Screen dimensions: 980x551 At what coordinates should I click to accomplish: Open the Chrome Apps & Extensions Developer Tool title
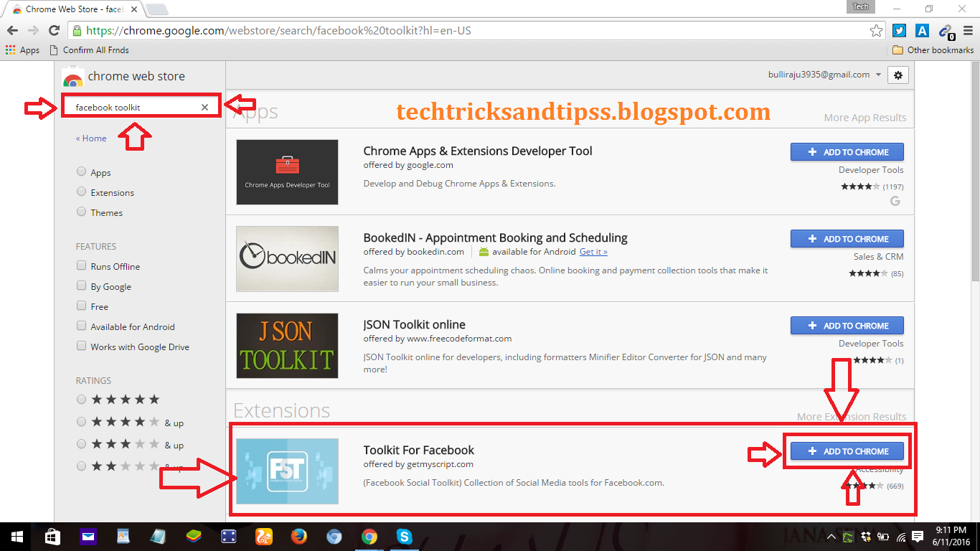pyautogui.click(x=478, y=151)
